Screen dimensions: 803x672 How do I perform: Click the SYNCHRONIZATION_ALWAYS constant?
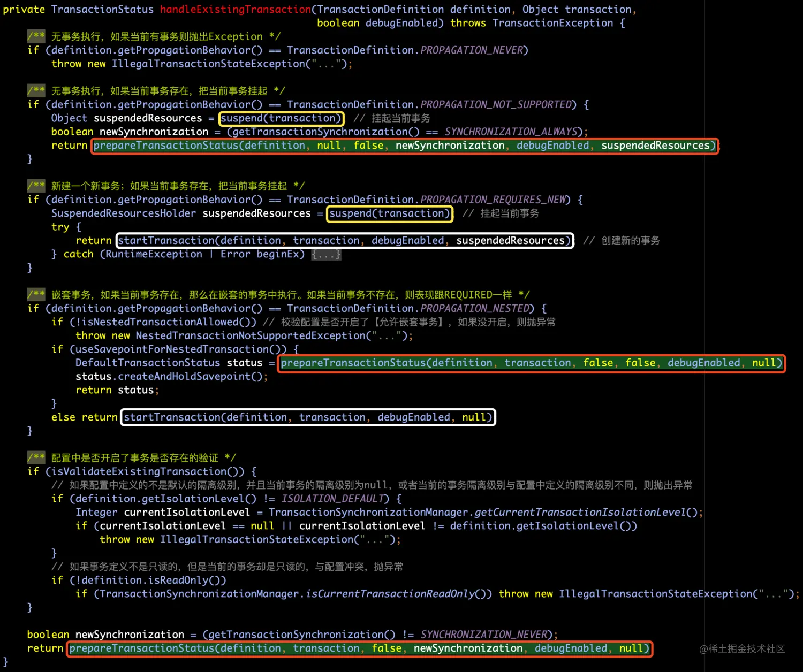pos(511,132)
